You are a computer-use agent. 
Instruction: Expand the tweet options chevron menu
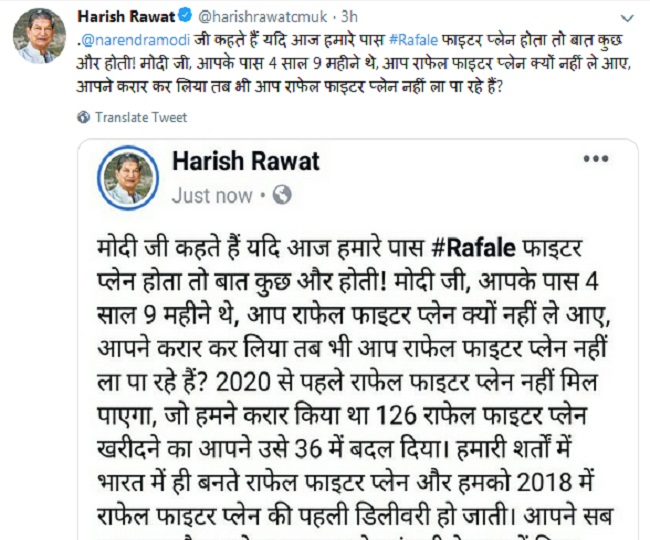coord(628,19)
